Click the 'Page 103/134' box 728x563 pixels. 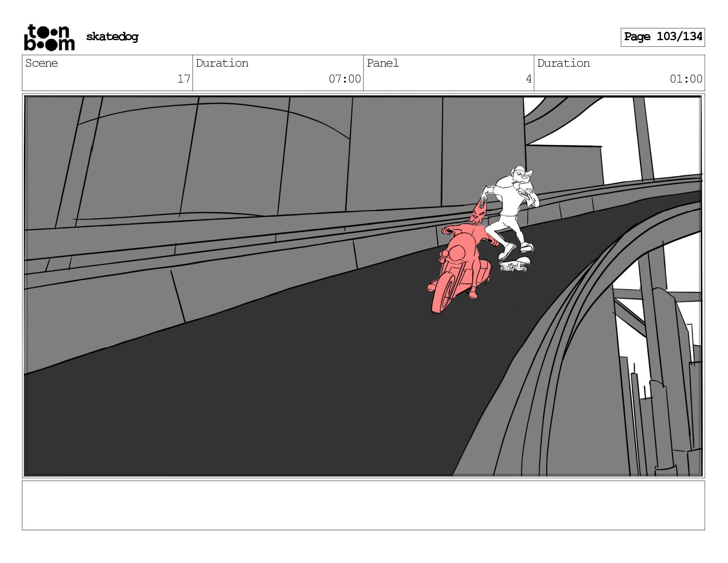click(663, 37)
